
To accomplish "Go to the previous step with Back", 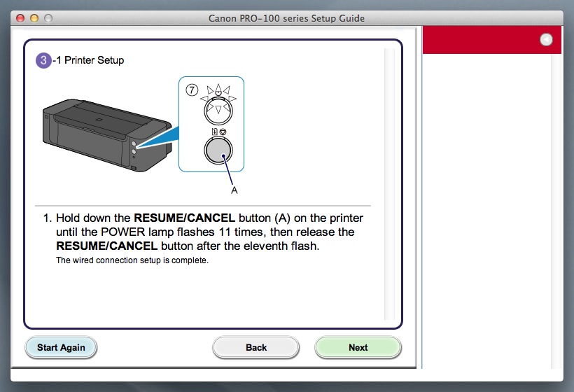I will click(x=256, y=347).
